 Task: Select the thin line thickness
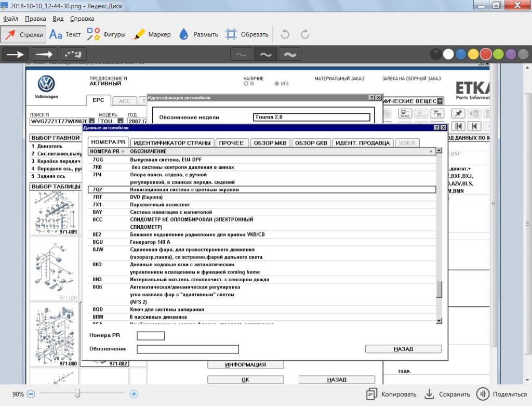(x=241, y=54)
